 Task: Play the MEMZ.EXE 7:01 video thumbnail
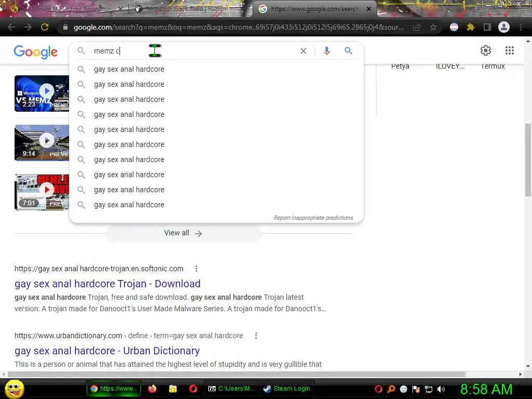42,192
